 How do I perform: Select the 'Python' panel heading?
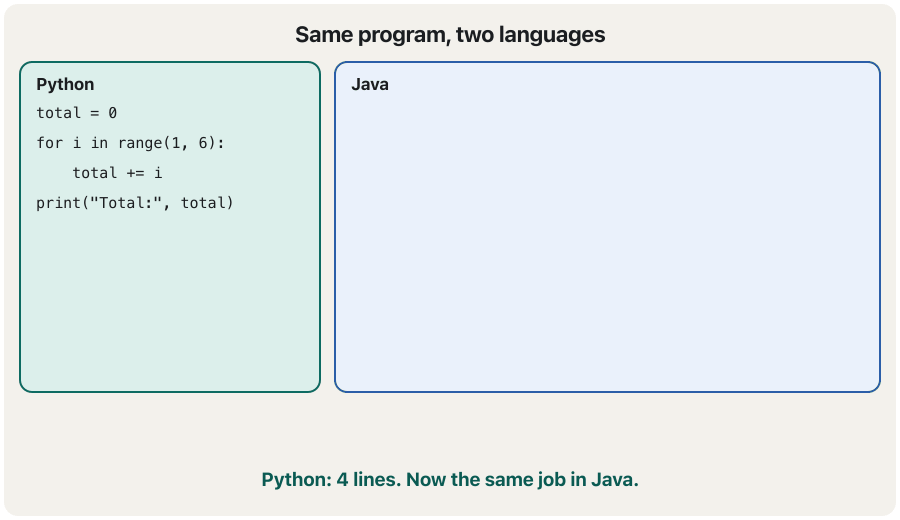coord(65,84)
